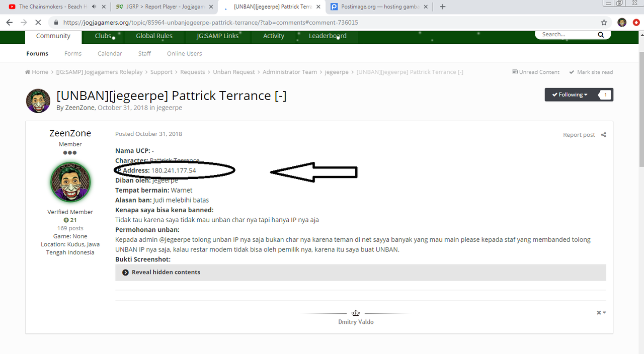Click the green reputation plus 21 badge

(x=70, y=220)
